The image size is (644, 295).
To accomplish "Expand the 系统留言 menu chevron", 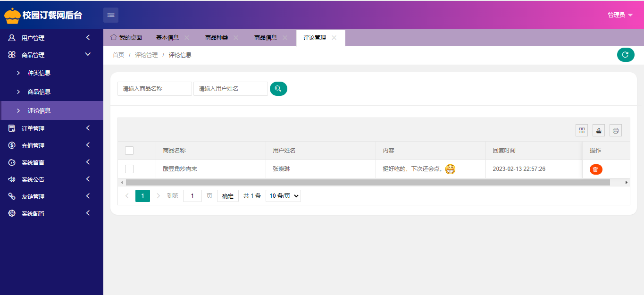I will (88, 162).
